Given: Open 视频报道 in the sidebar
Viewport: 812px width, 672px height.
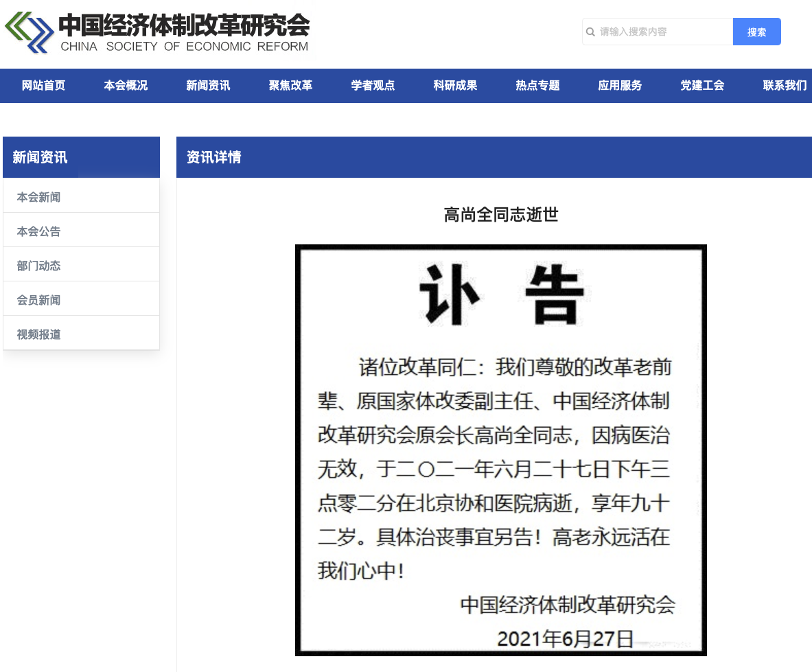Looking at the screenshot, I should tap(81, 334).
